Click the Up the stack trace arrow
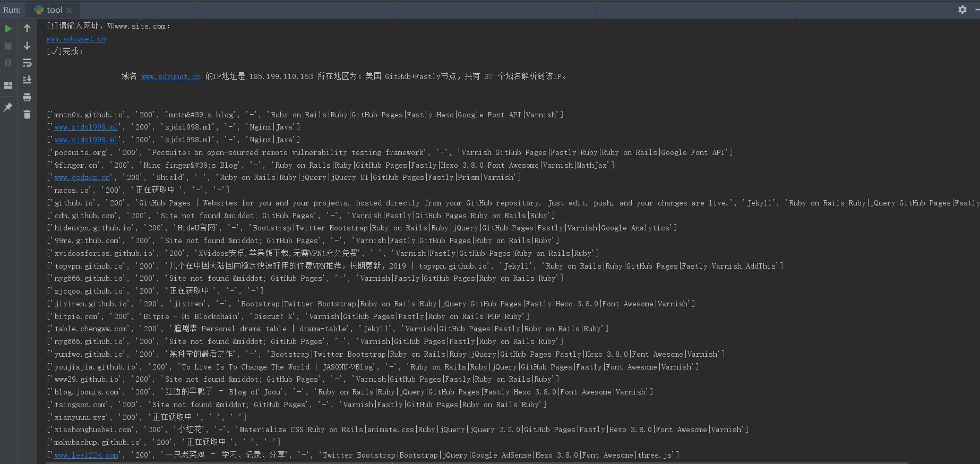The height and width of the screenshot is (464, 980). pyautogui.click(x=27, y=29)
